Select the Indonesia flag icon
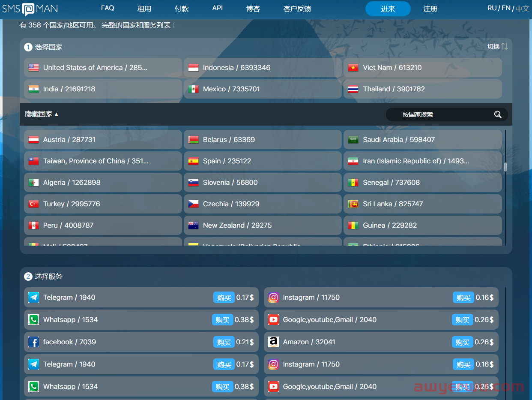 (x=193, y=68)
